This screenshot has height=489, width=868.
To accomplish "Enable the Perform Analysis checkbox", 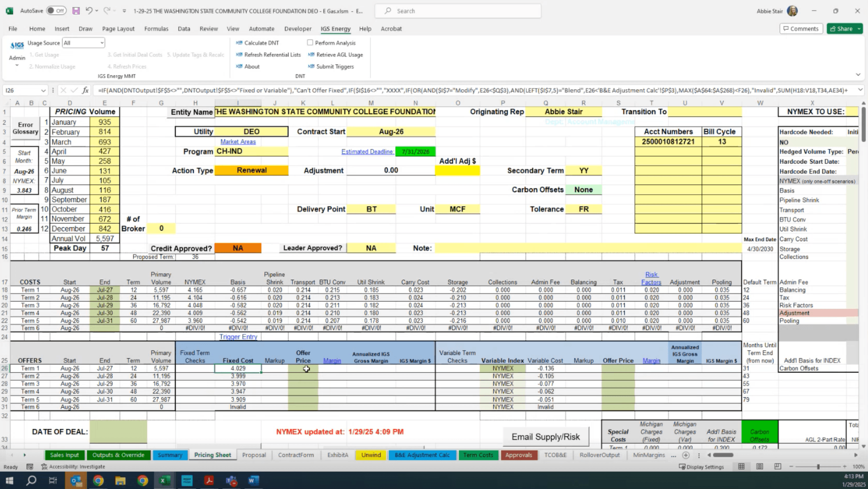I will click(x=310, y=43).
